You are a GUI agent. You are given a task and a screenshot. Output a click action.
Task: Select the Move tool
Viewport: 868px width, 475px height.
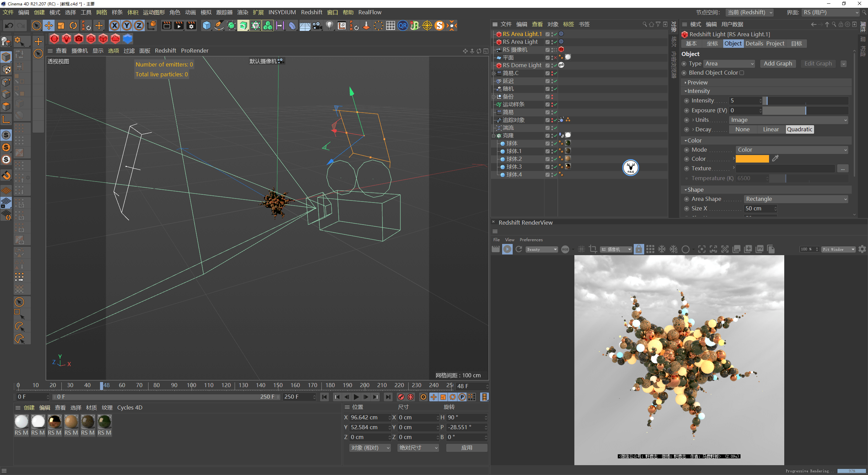pyautogui.click(x=49, y=25)
